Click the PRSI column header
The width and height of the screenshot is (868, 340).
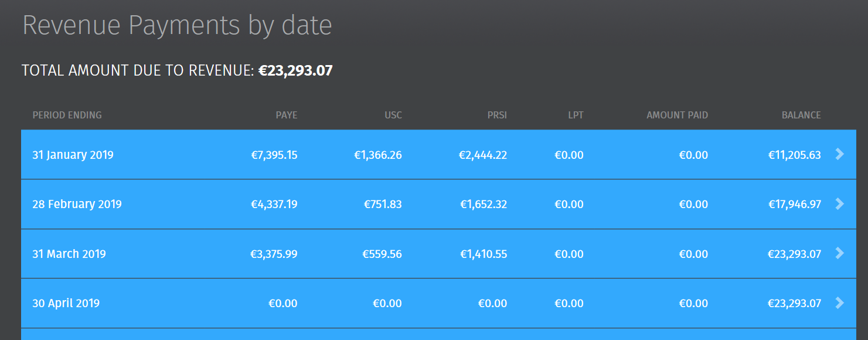[497, 115]
